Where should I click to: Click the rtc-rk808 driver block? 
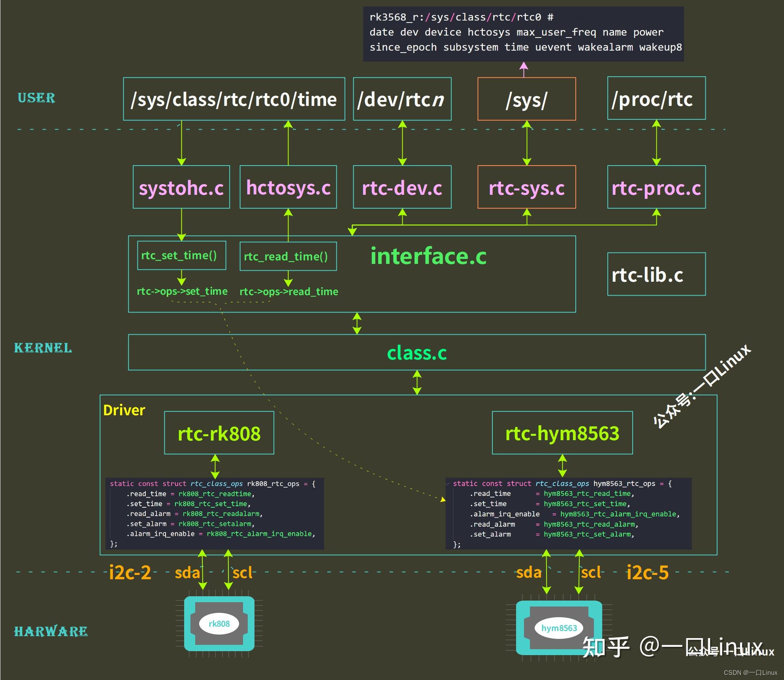point(219,432)
